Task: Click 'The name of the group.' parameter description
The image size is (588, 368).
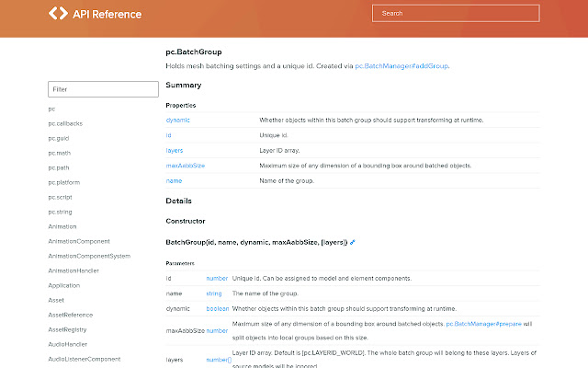Action: [x=266, y=293]
